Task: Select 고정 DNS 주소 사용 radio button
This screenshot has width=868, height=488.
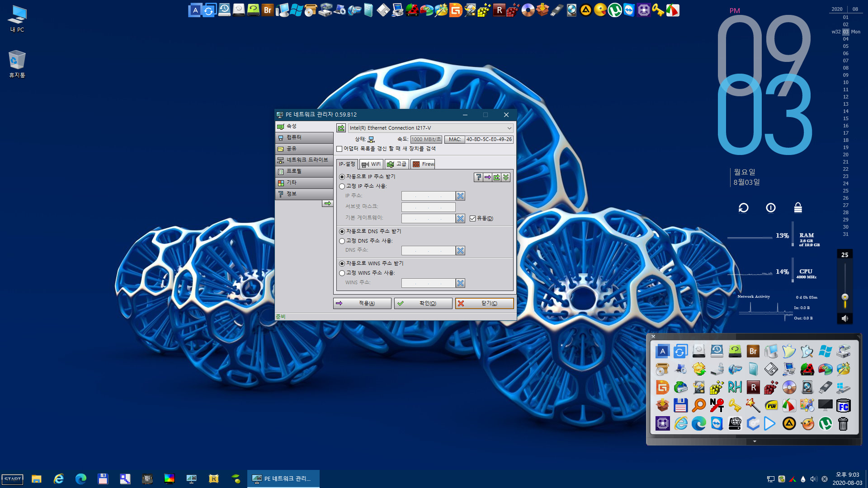Action: [342, 241]
